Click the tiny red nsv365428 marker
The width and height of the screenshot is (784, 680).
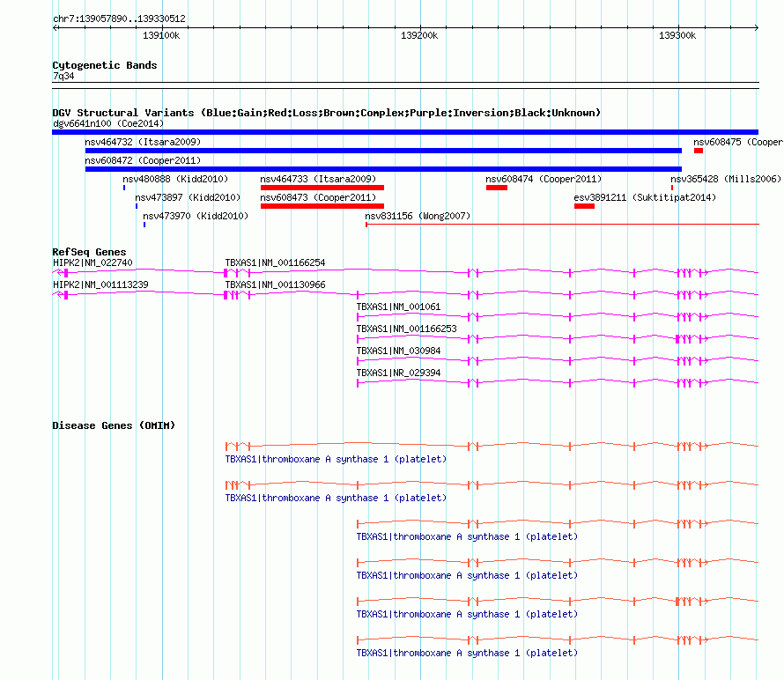pos(672,188)
